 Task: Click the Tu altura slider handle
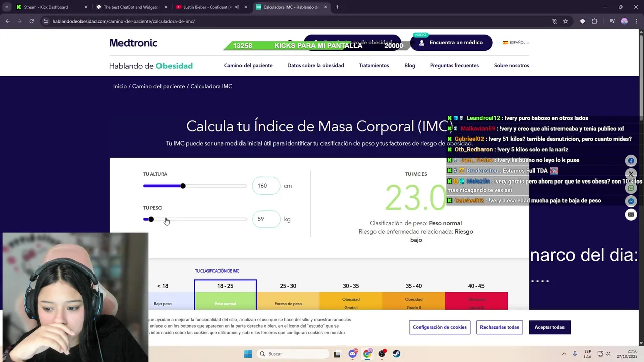(x=183, y=186)
